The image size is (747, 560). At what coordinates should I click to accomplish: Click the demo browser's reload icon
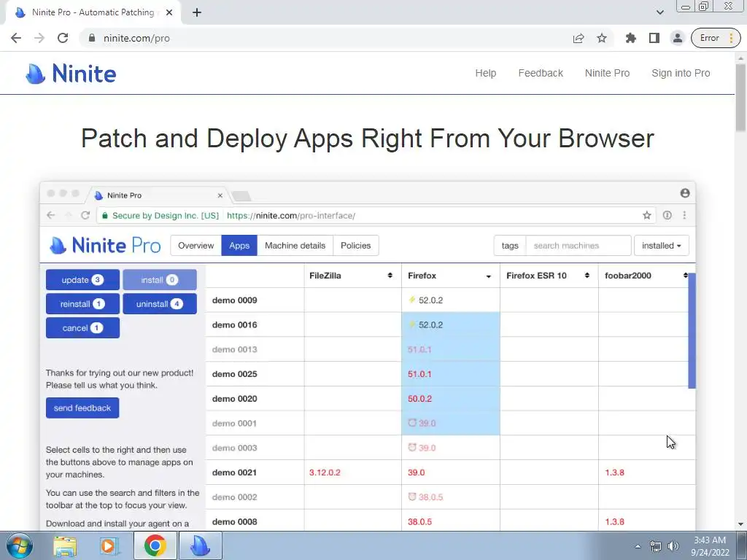[85, 215]
